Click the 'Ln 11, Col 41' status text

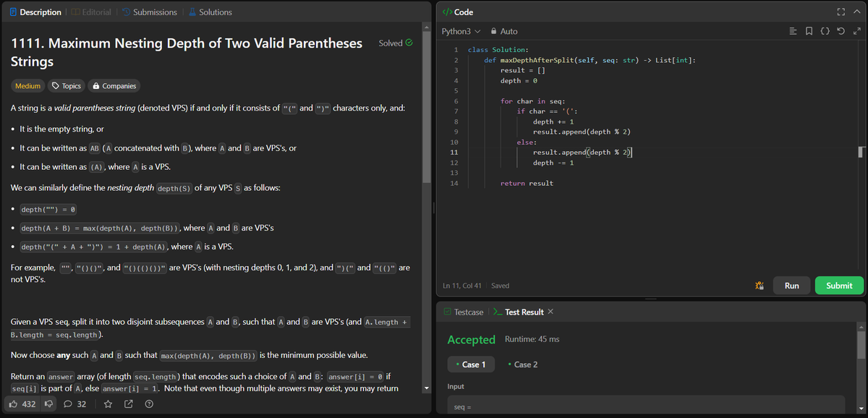464,286
